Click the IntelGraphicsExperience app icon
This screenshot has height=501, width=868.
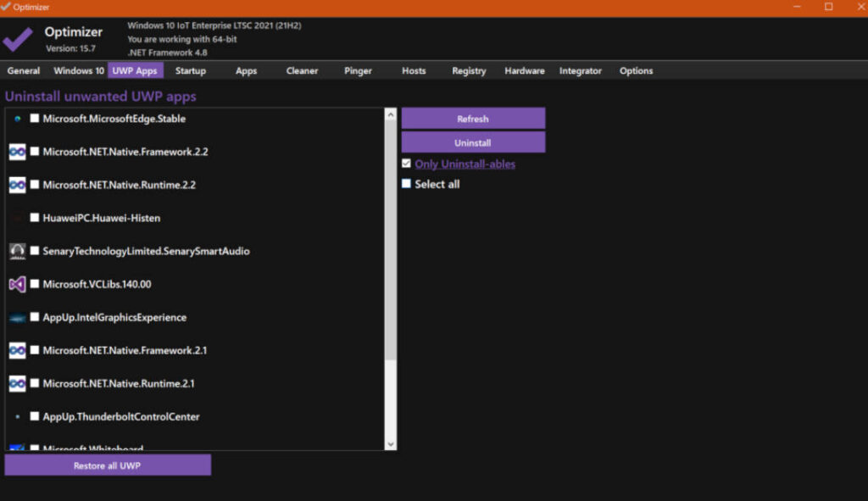17,318
